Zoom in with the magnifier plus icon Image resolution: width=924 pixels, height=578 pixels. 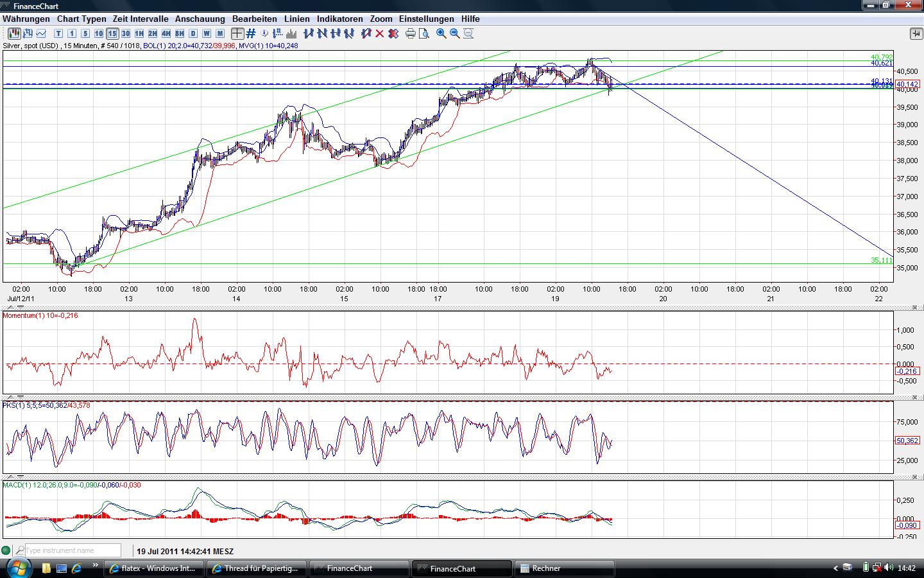pos(441,33)
